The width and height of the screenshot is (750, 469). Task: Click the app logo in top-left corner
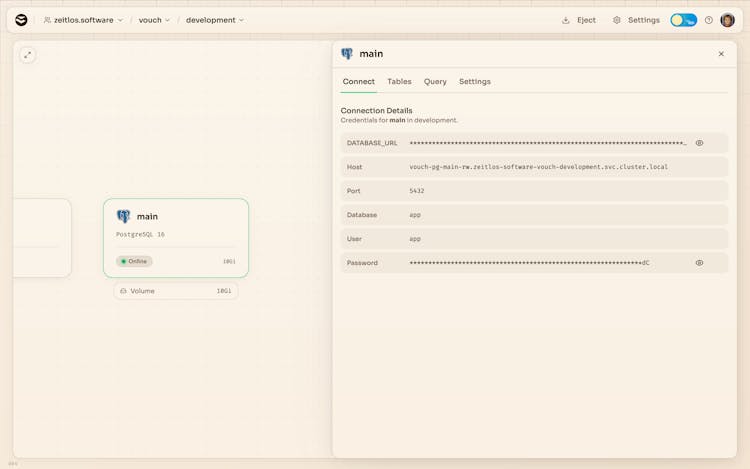[x=21, y=20]
